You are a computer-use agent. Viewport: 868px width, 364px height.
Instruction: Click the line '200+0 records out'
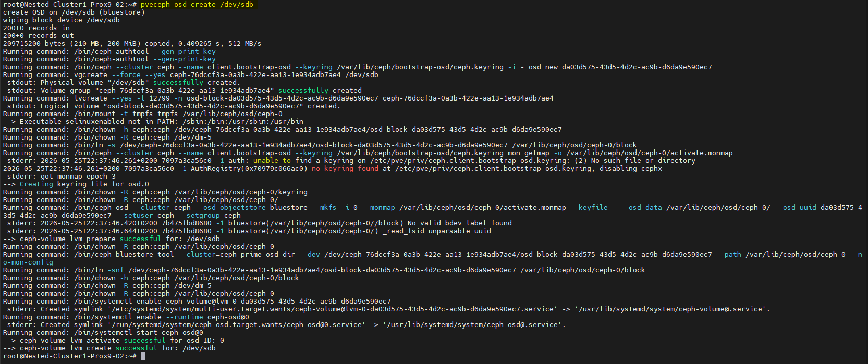39,35
